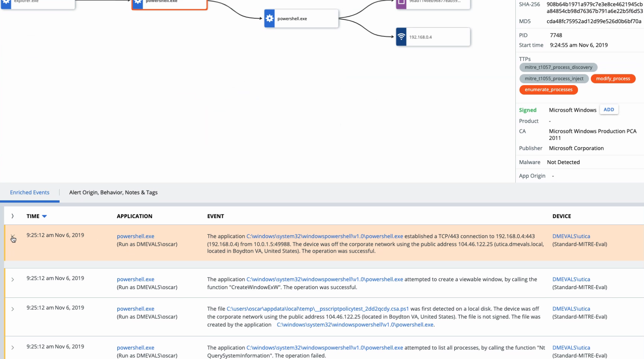
Task: Open powershell.exe path link in TCP/443 event
Action: tap(324, 236)
